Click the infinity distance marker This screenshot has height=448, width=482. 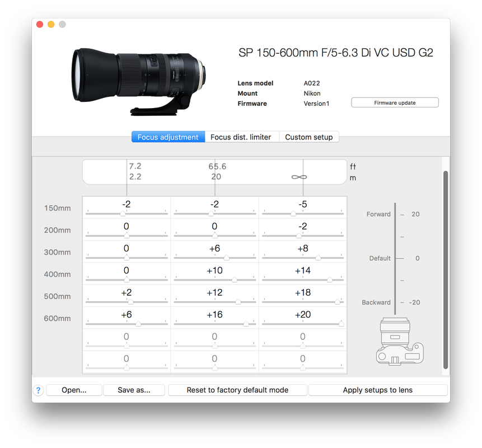[299, 177]
